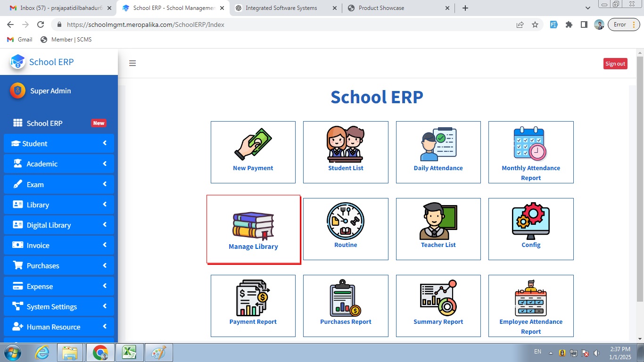Open Payment Report link
The image size is (644, 362).
253,321
